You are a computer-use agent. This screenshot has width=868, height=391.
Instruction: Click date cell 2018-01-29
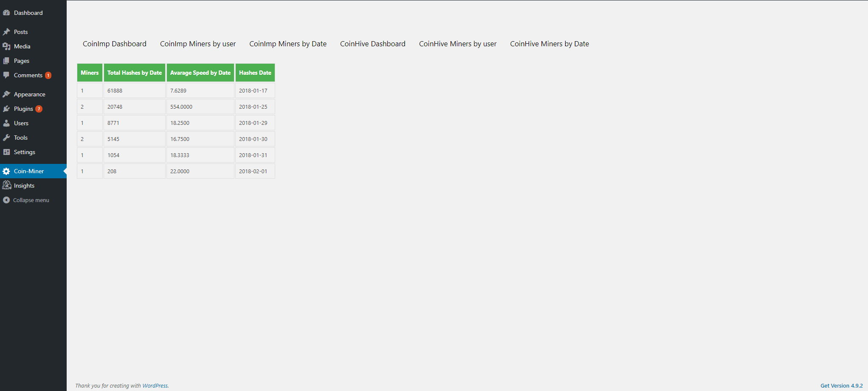tap(255, 123)
